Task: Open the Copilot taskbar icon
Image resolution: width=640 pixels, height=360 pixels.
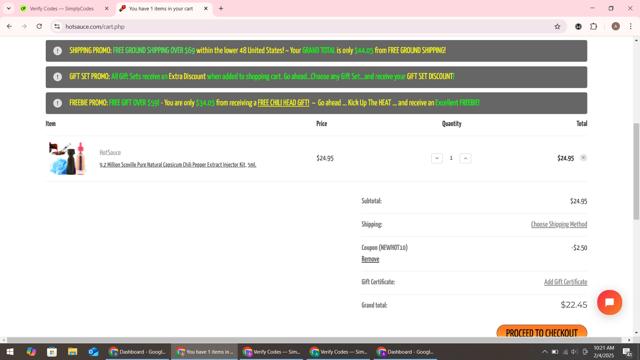Action: click(31, 351)
